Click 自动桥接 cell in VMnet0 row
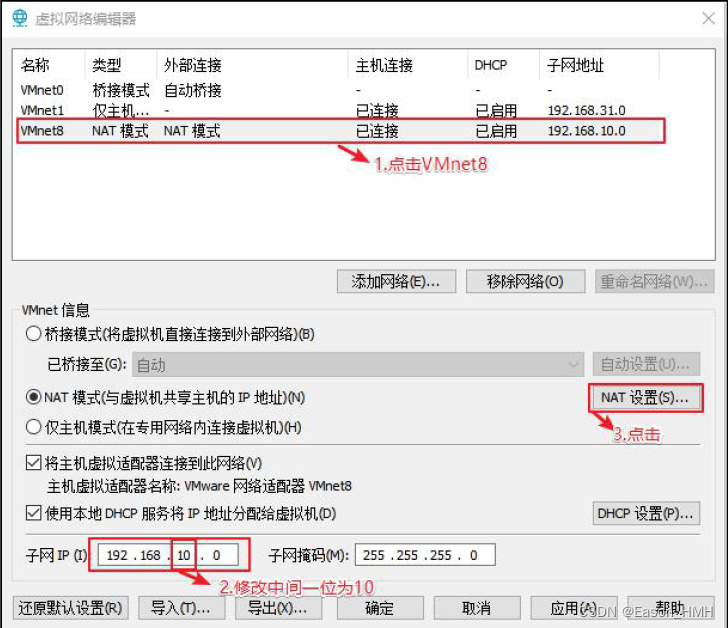This screenshot has width=728, height=628. [x=193, y=90]
